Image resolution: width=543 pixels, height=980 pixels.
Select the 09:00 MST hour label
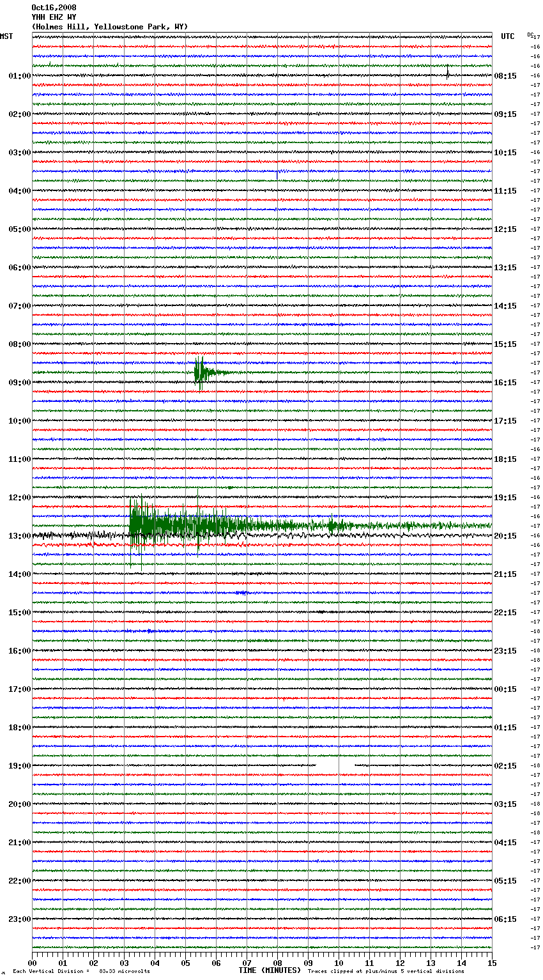(20, 383)
